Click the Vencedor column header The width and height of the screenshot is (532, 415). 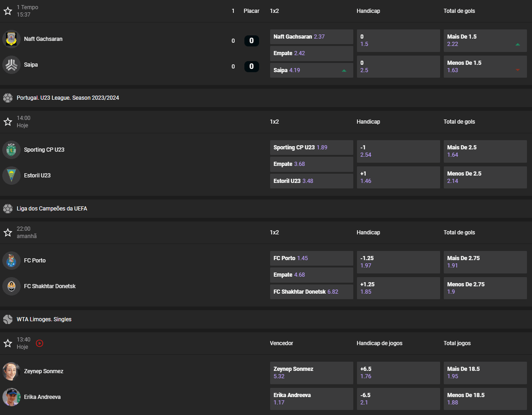click(x=281, y=343)
